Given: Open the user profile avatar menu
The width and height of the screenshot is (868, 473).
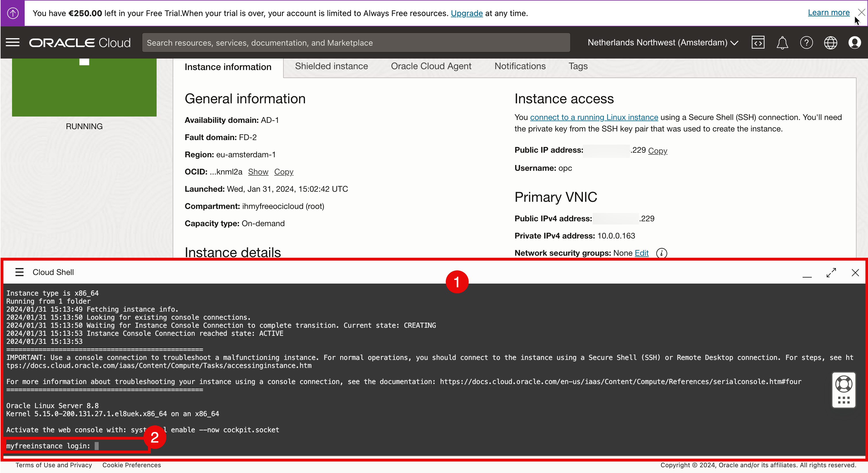Looking at the screenshot, I should [855, 42].
